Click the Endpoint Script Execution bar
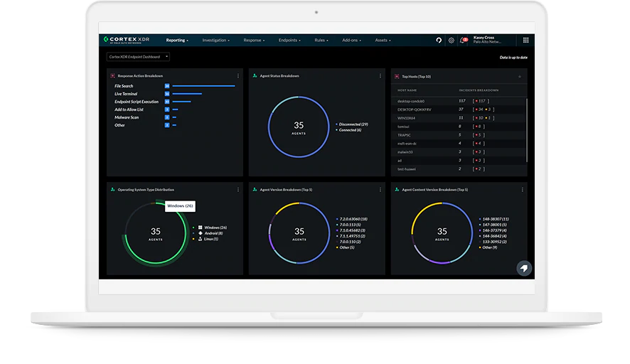Viewport: 630px width, 364px height. click(x=181, y=102)
